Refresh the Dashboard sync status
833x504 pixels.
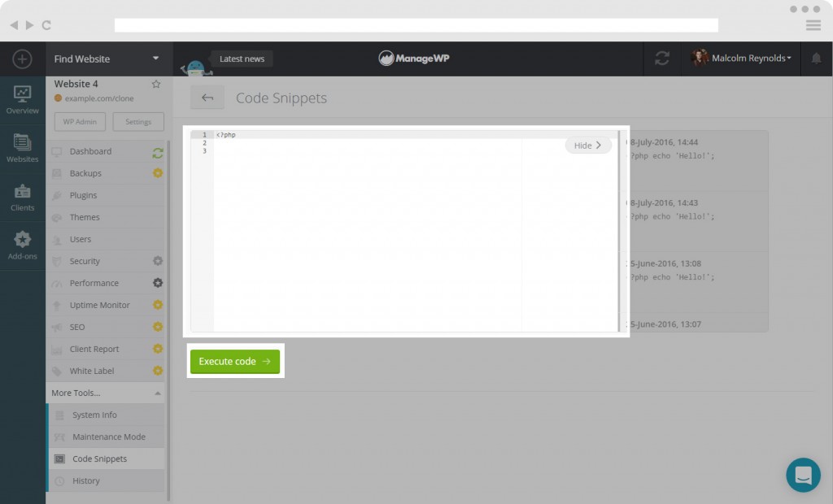[159, 150]
